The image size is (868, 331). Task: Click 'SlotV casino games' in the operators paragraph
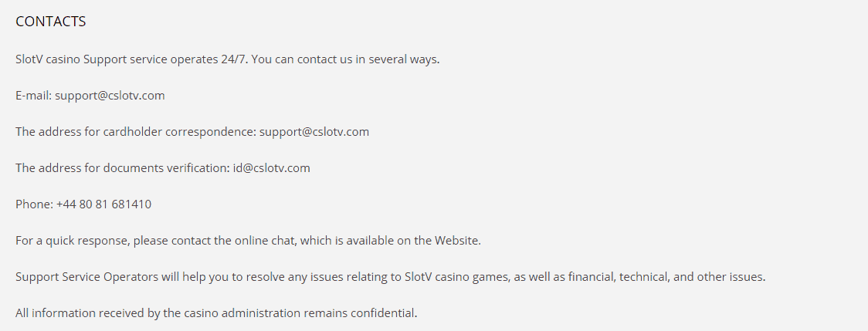pos(456,277)
